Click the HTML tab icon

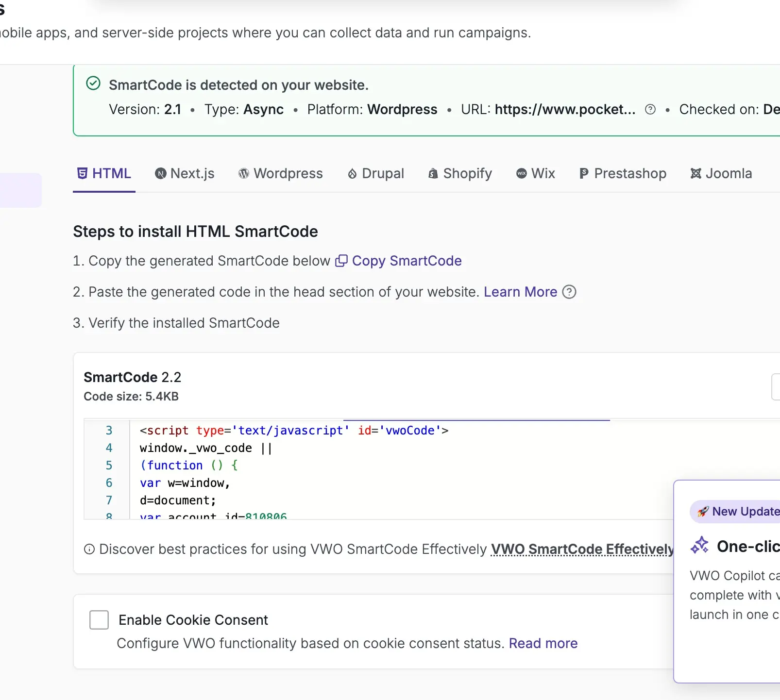click(83, 173)
